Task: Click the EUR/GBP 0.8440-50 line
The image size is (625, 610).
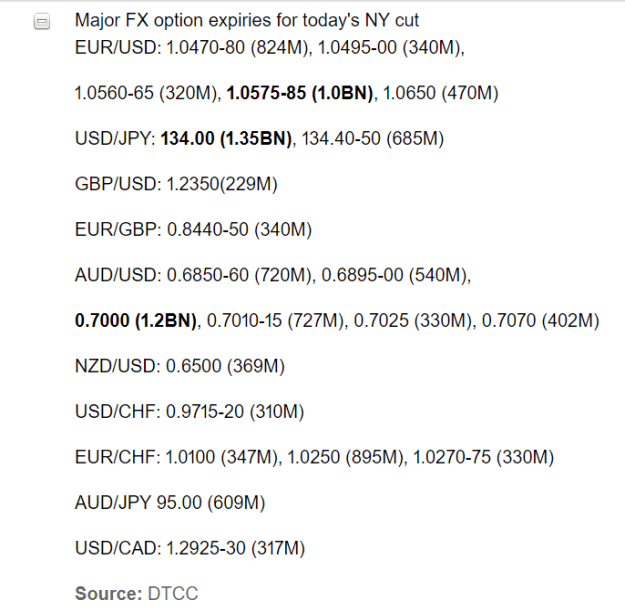Action: click(193, 229)
